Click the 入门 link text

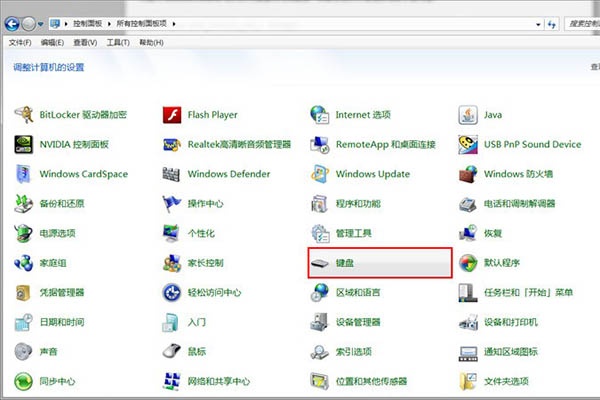coord(197,322)
